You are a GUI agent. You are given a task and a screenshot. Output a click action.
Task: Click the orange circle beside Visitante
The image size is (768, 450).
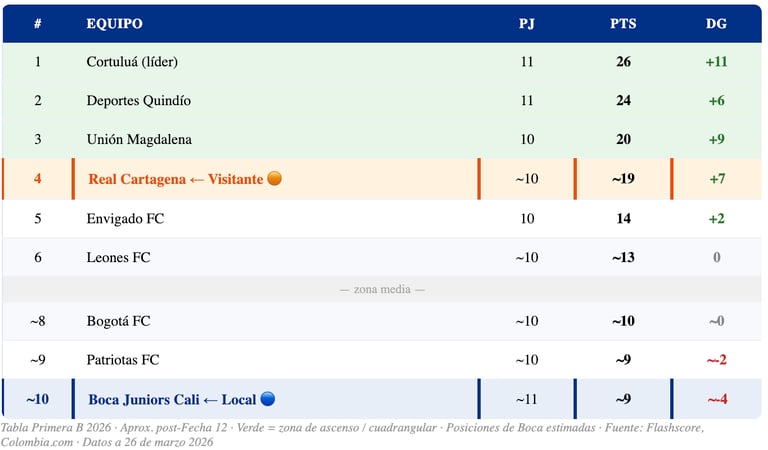[275, 178]
